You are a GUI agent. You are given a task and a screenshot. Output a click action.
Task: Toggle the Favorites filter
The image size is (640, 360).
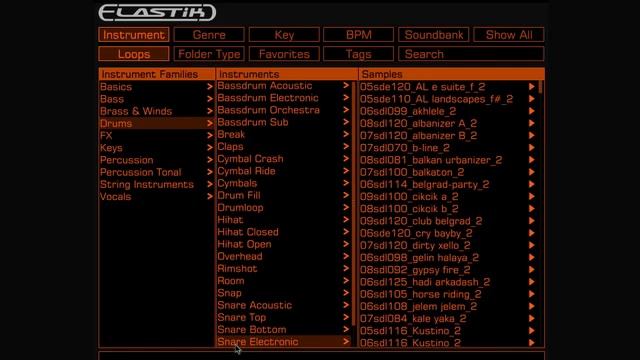click(284, 54)
